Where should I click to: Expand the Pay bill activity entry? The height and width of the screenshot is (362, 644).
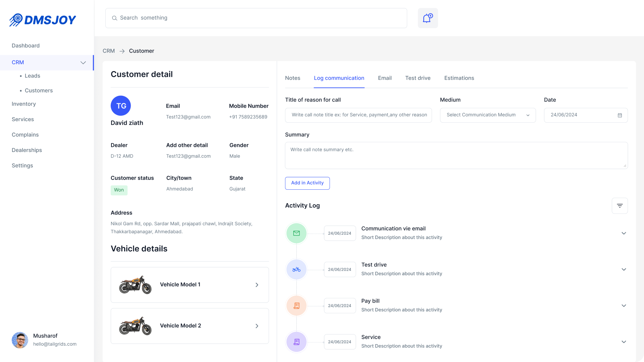(624, 306)
